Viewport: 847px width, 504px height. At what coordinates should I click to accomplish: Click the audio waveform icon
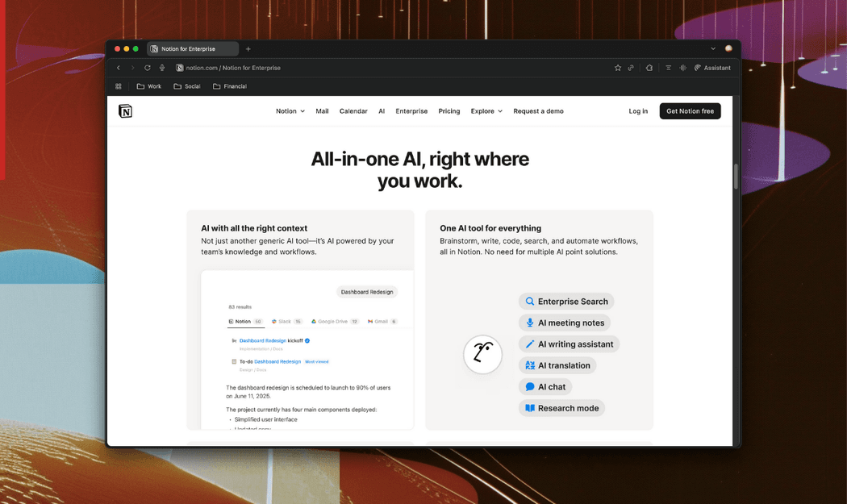[x=683, y=68]
